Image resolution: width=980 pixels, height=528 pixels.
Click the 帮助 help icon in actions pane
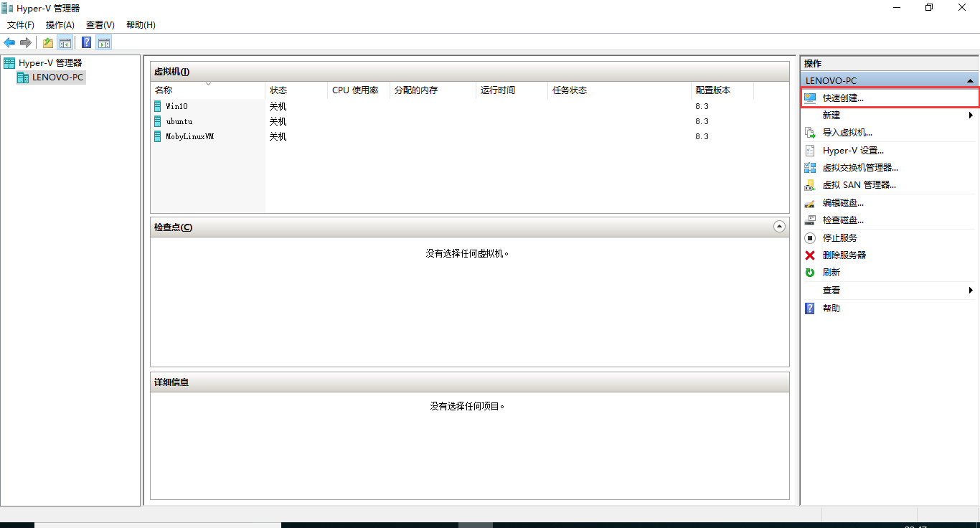[x=810, y=308]
